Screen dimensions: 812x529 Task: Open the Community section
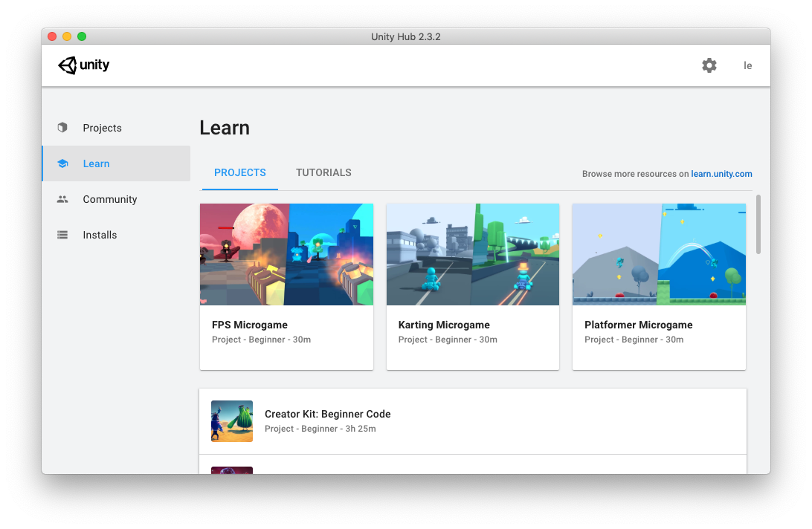pyautogui.click(x=109, y=199)
